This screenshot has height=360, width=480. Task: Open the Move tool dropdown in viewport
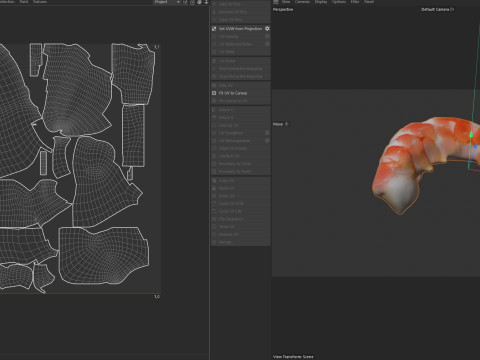[x=281, y=124]
